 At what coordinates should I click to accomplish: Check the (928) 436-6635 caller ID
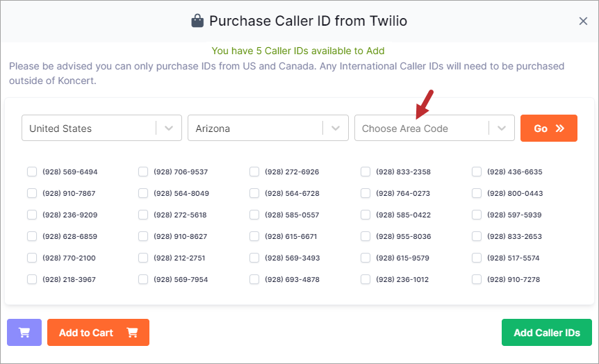tap(477, 172)
